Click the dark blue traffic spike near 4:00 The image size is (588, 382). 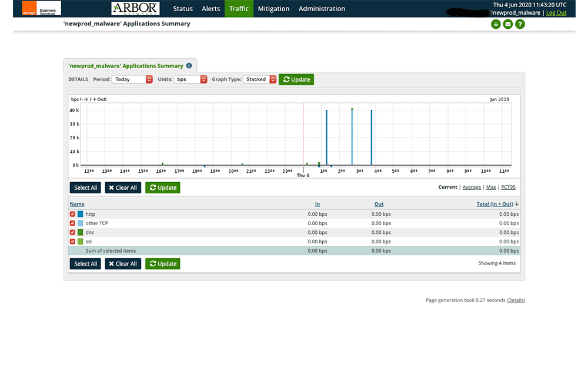[x=372, y=137]
